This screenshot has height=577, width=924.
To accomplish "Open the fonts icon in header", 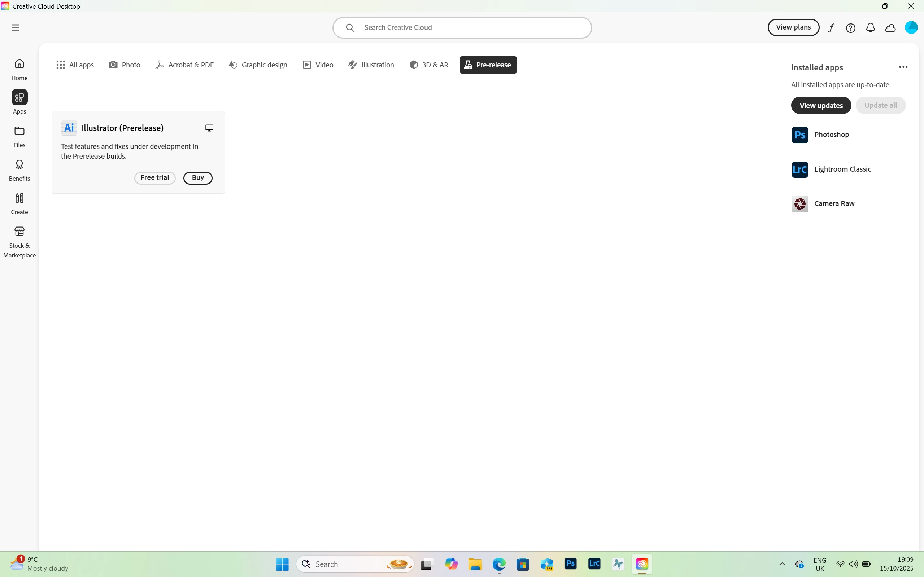I will pyautogui.click(x=831, y=28).
